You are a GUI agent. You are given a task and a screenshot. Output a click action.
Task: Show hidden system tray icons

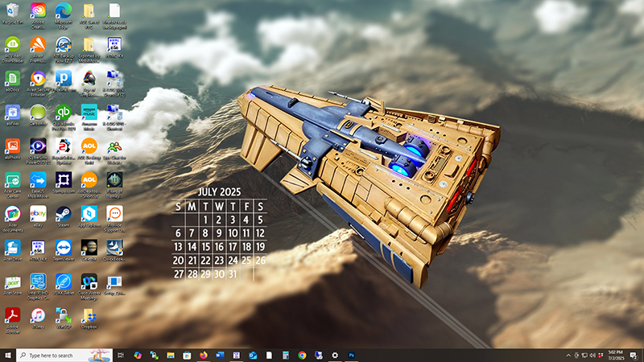point(568,356)
